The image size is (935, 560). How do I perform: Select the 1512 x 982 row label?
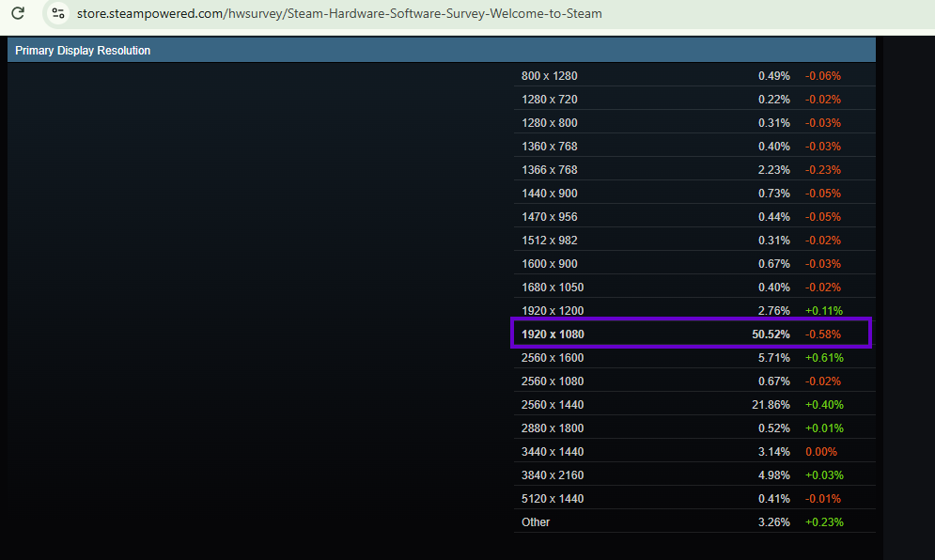(549, 241)
